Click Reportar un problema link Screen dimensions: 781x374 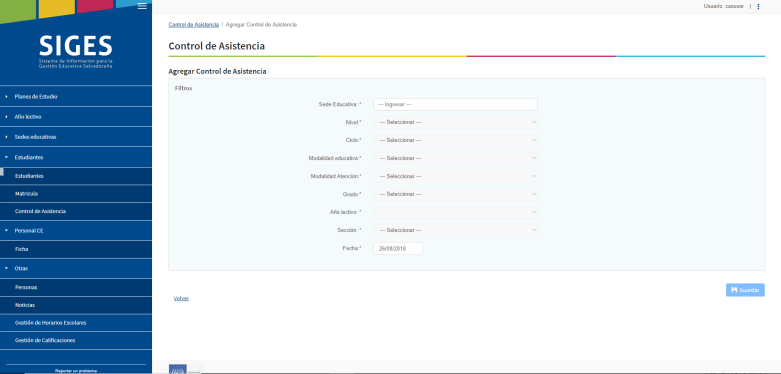76,371
